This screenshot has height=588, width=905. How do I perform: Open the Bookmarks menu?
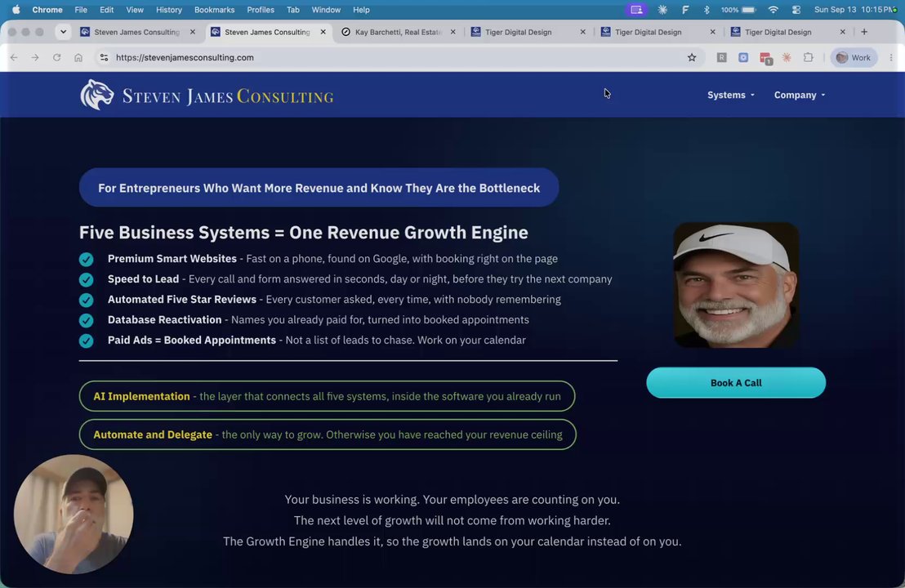[x=214, y=10]
